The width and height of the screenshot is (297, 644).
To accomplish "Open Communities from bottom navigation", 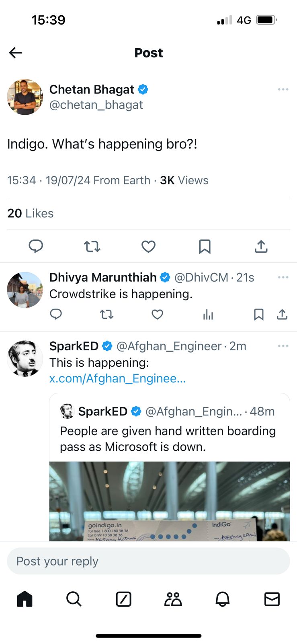I will point(173,599).
